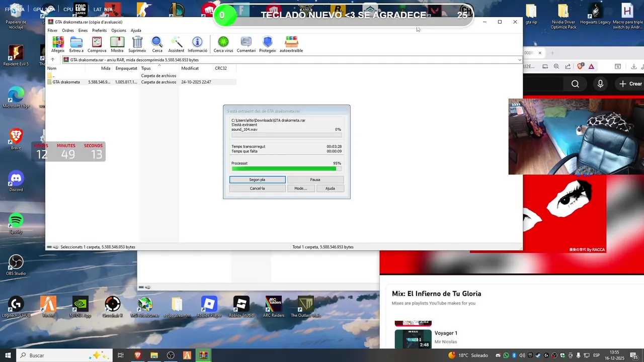Open the Roblox Player desktop shortcut
The height and width of the screenshot is (362, 644).
[209, 307]
